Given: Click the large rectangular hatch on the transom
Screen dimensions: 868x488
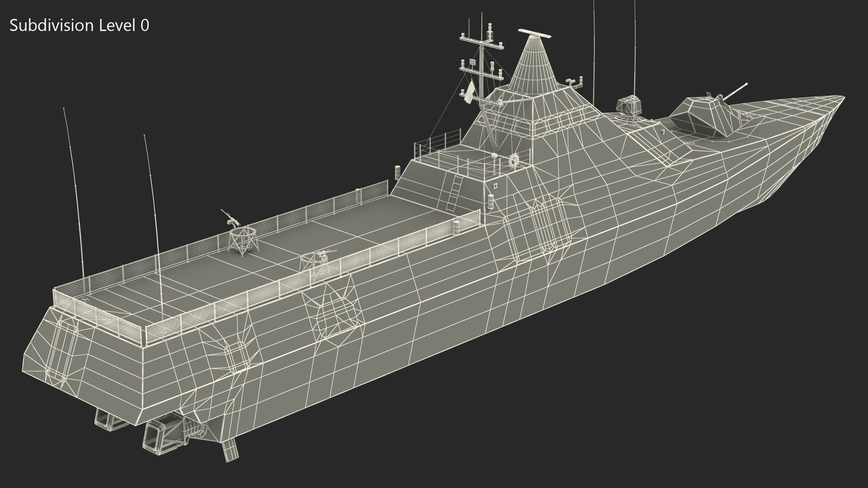Looking at the screenshot, I should [62, 350].
